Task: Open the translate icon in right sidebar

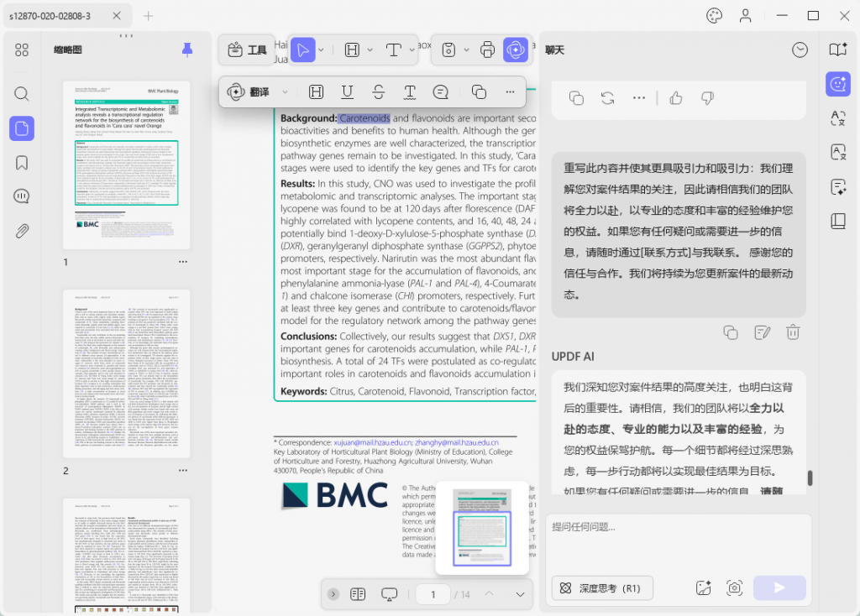Action: pos(838,118)
